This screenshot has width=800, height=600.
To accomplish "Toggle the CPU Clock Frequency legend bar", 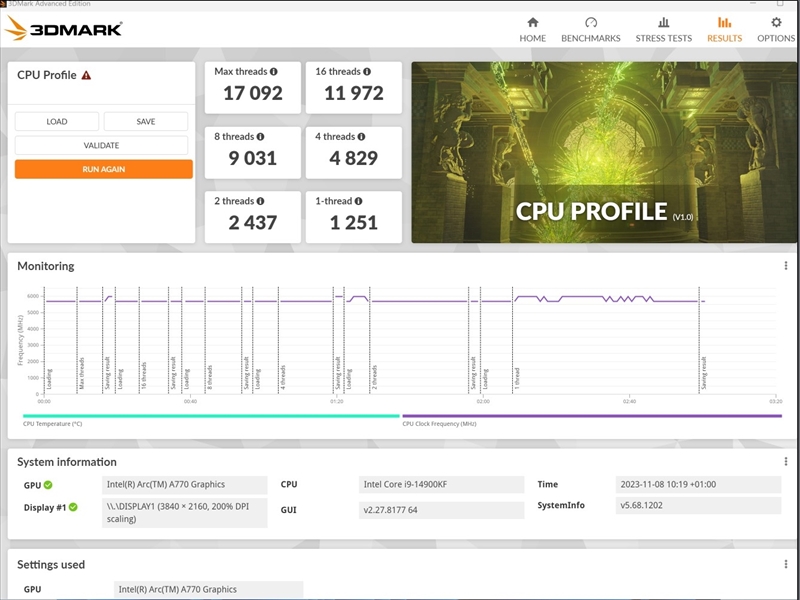I will point(592,416).
